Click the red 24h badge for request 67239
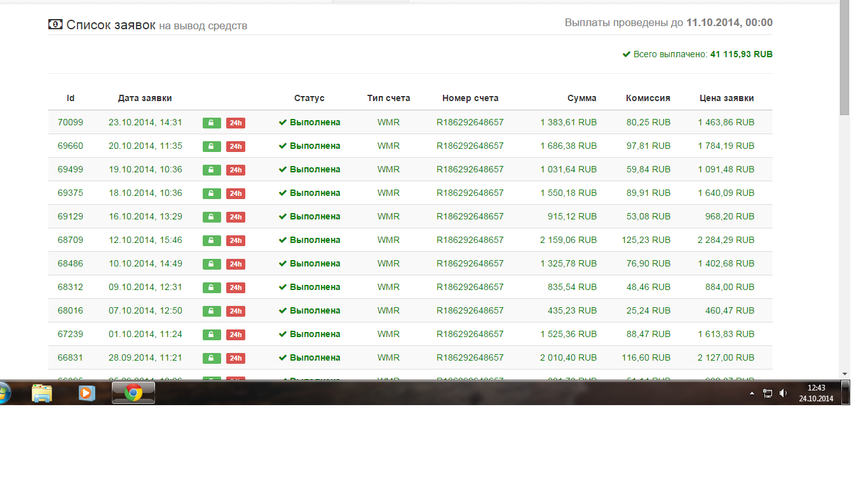This screenshot has height=491, width=868. (x=236, y=335)
